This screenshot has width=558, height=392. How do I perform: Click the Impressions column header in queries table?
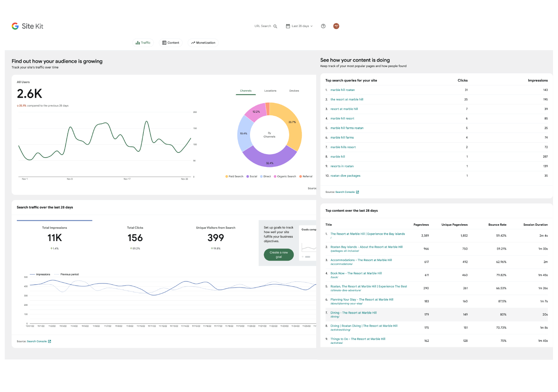[538, 80]
